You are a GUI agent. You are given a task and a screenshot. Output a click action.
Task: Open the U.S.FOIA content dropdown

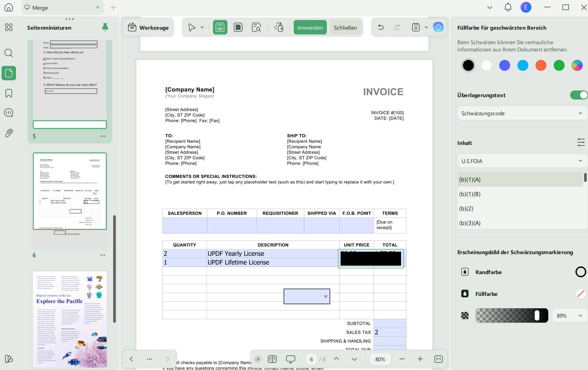(x=522, y=161)
